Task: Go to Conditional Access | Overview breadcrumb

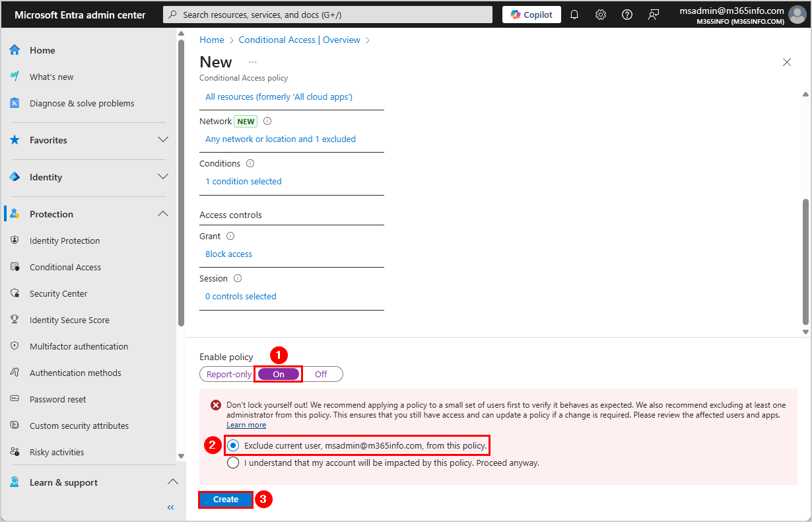Action: [300, 40]
